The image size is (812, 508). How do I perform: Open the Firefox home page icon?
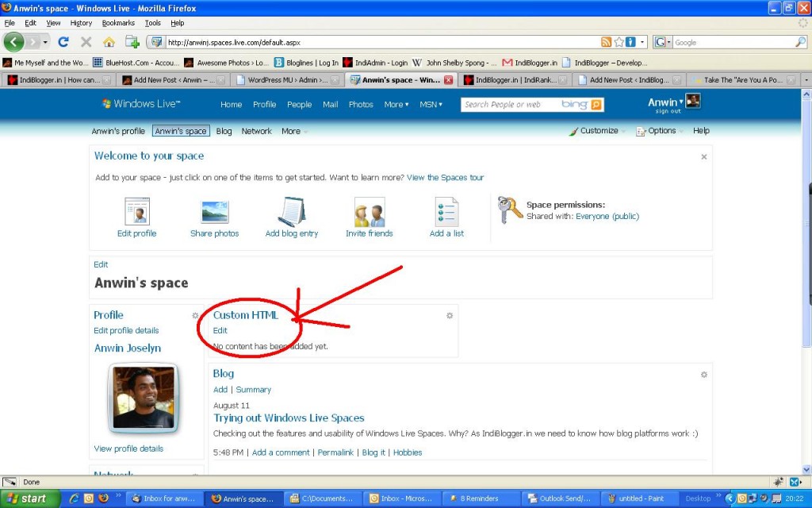pyautogui.click(x=108, y=42)
